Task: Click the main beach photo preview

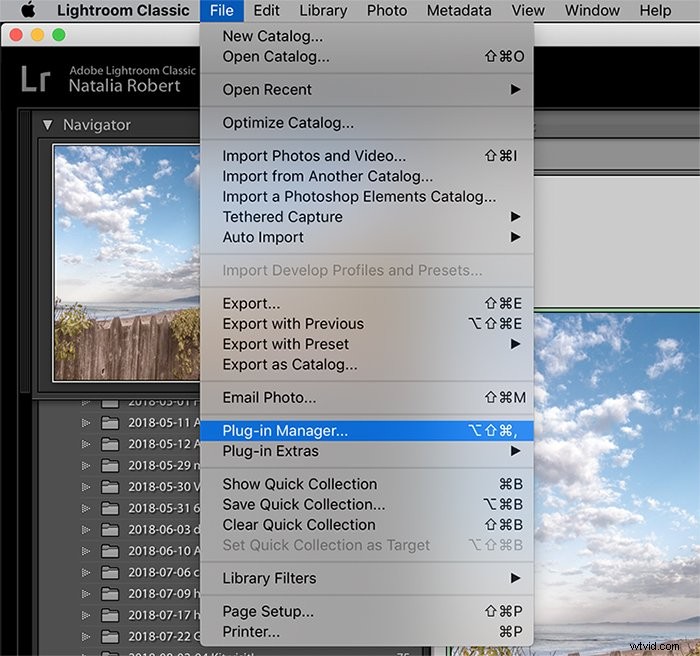Action: coord(617,482)
